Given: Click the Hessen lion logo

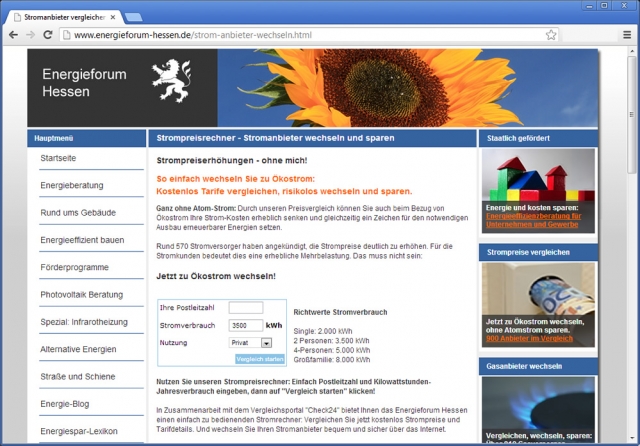Looking at the screenshot, I should (x=172, y=81).
